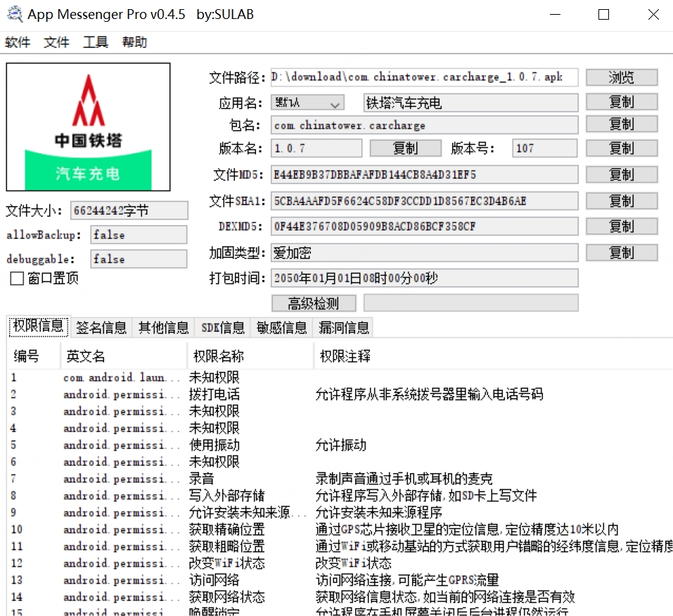Copy the version name 1.0.7
The height and width of the screenshot is (616, 673).
tap(406, 148)
